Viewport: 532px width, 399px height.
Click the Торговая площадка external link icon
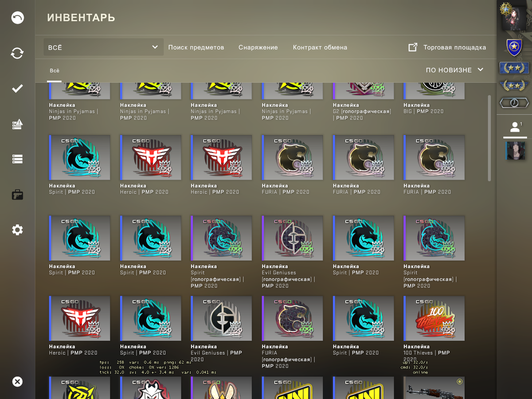413,47
